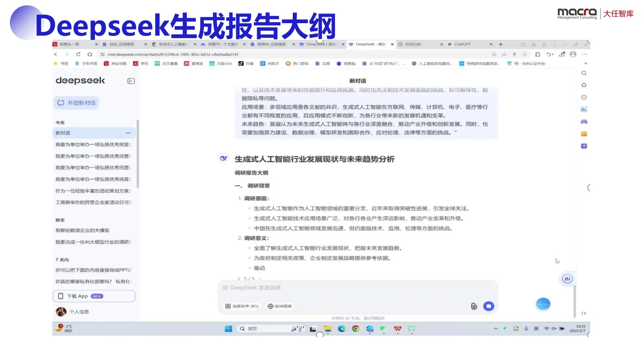This screenshot has height=346, width=644.
Task: Switch to the 秘塔AI_百度搜索 tab
Action: (272, 44)
